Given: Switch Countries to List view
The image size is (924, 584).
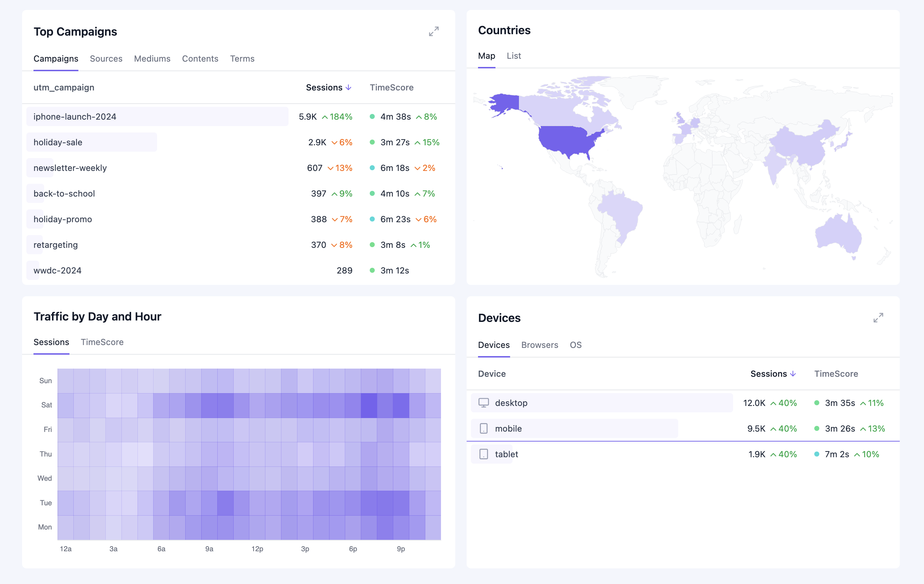Looking at the screenshot, I should [513, 56].
